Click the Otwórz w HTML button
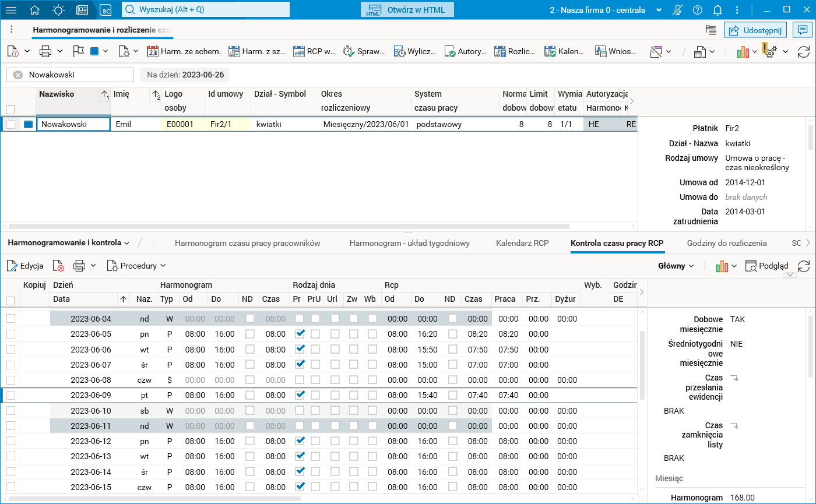The image size is (816, 504). coord(407,10)
